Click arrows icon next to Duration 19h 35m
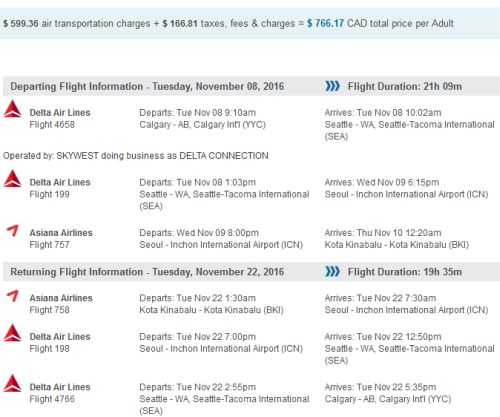Screen dimensions: 500x417 tap(332, 272)
